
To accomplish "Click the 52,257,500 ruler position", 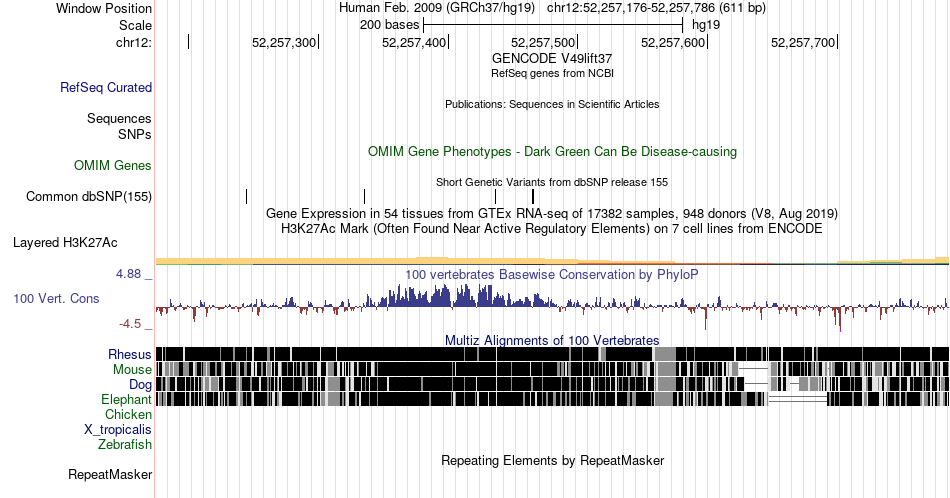I will [x=543, y=42].
